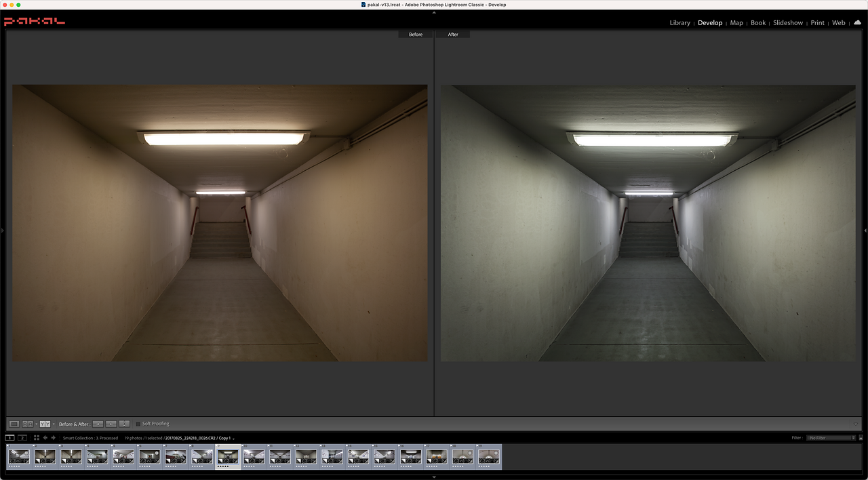Copy After settings to Before button

111,424
